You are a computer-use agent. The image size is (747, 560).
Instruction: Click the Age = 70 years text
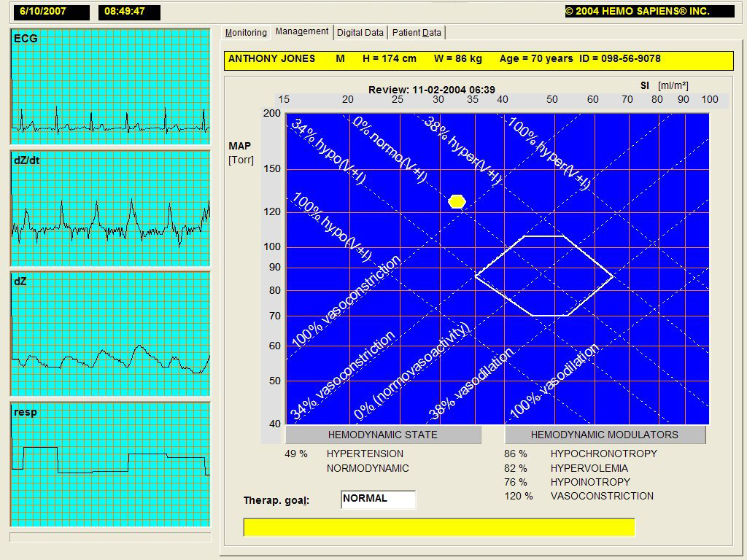pos(536,58)
